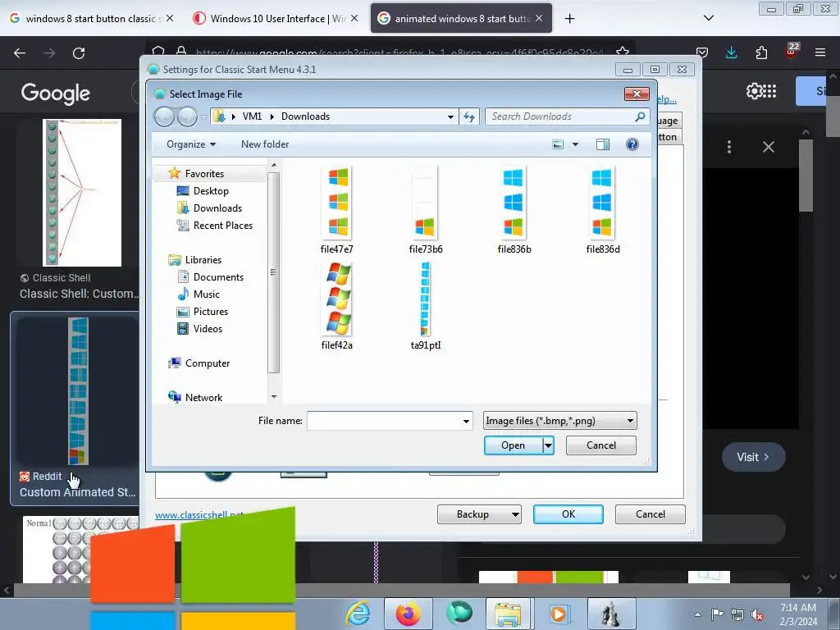The height and width of the screenshot is (630, 840).
Task: Click the back navigation arrow in file dialog
Action: click(x=164, y=116)
